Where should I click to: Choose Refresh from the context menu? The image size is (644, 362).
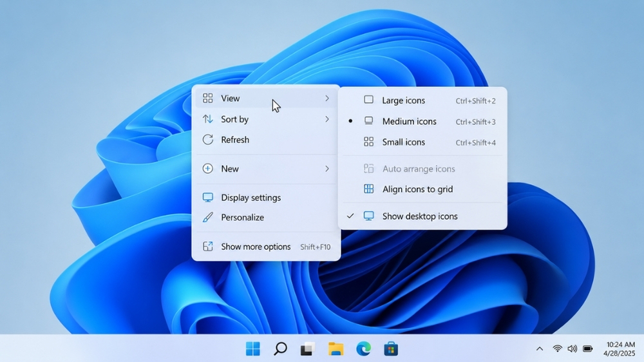pyautogui.click(x=266, y=140)
